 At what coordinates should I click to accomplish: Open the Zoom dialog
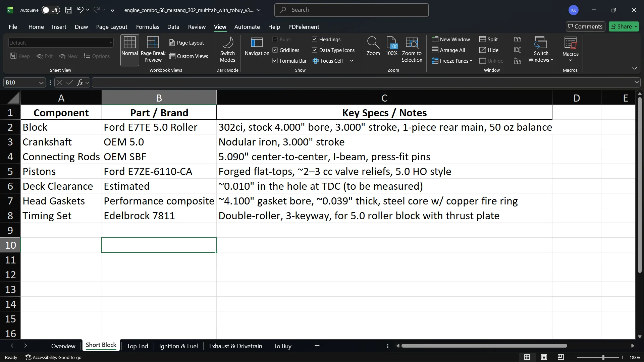click(x=373, y=47)
